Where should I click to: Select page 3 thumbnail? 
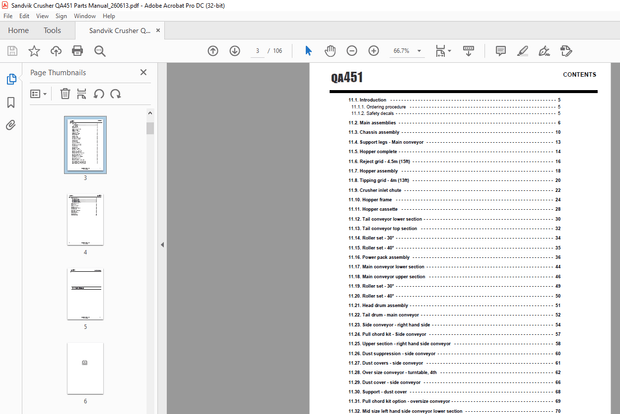(x=85, y=145)
